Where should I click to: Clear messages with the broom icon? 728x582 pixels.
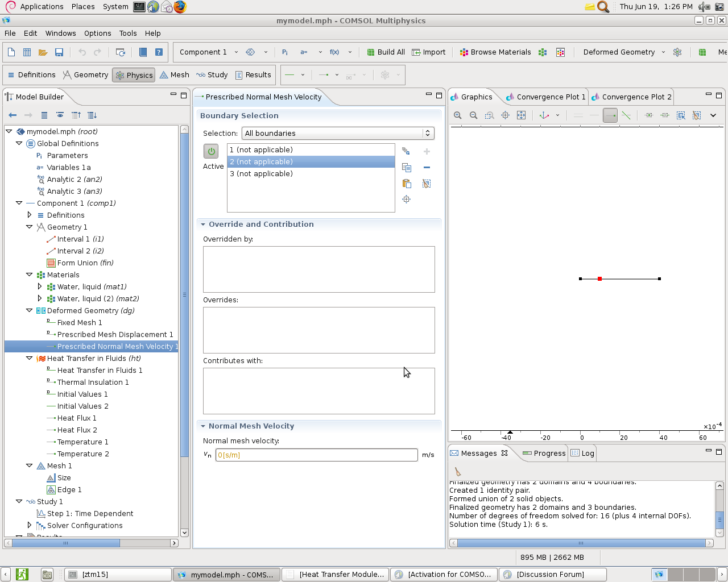(x=458, y=472)
